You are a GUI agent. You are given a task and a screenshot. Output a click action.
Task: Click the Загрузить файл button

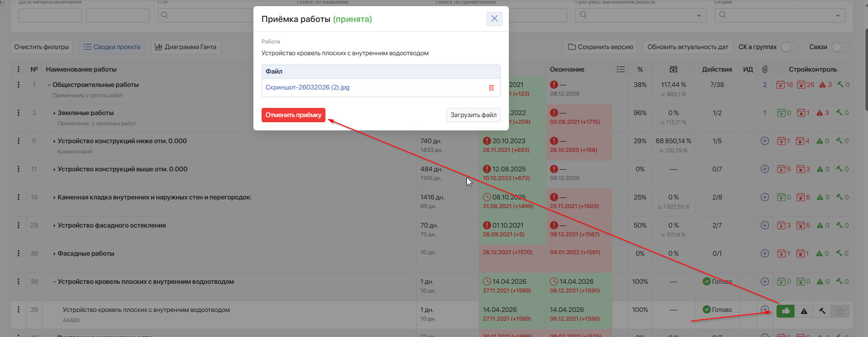(x=474, y=115)
